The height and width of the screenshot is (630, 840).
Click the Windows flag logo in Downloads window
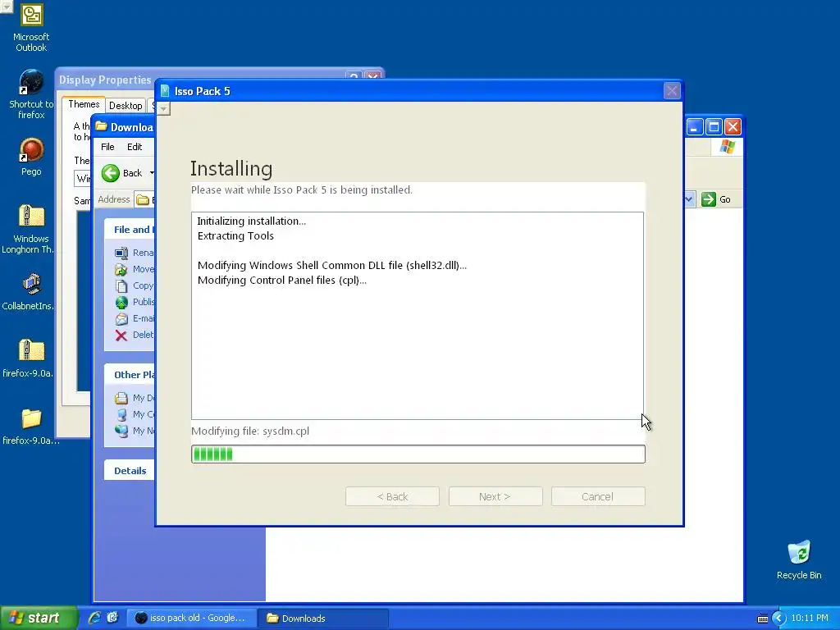tap(727, 146)
